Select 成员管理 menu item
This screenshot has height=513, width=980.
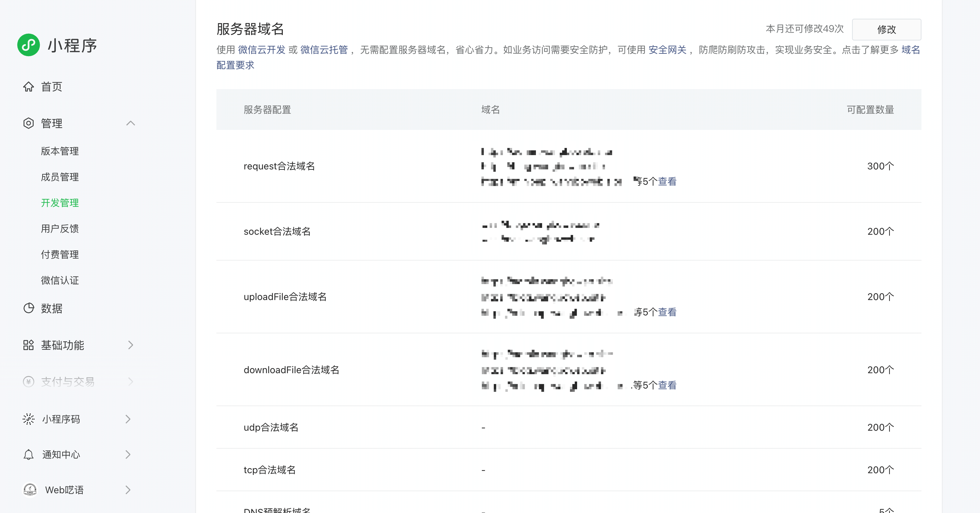[x=60, y=177]
